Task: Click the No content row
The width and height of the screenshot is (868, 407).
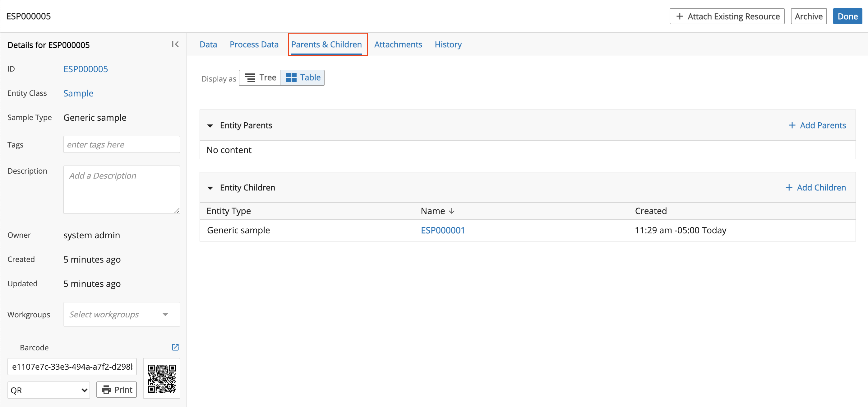Action: pyautogui.click(x=528, y=150)
